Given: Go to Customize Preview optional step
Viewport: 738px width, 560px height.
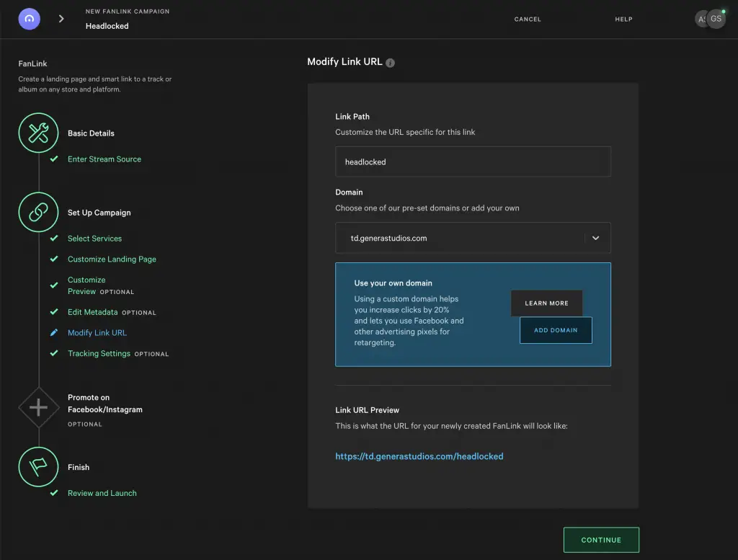Looking at the screenshot, I should coord(101,285).
